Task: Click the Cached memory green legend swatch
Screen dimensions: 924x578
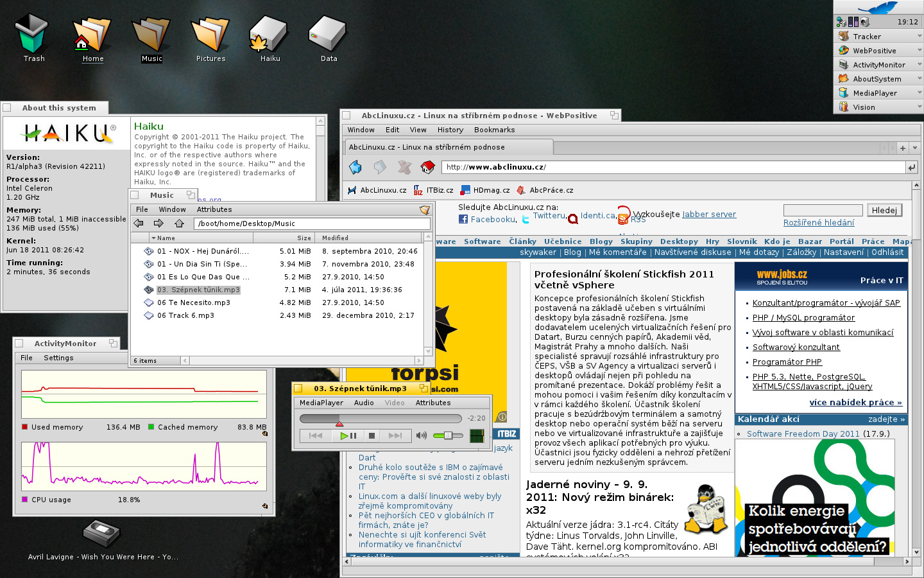Action: tap(151, 426)
